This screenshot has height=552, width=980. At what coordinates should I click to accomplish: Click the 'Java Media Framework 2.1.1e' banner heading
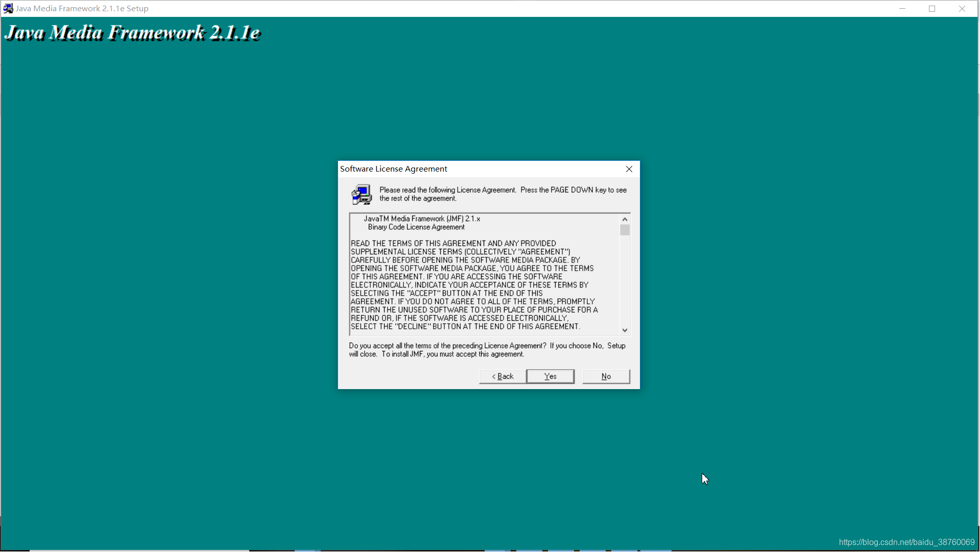coord(132,33)
